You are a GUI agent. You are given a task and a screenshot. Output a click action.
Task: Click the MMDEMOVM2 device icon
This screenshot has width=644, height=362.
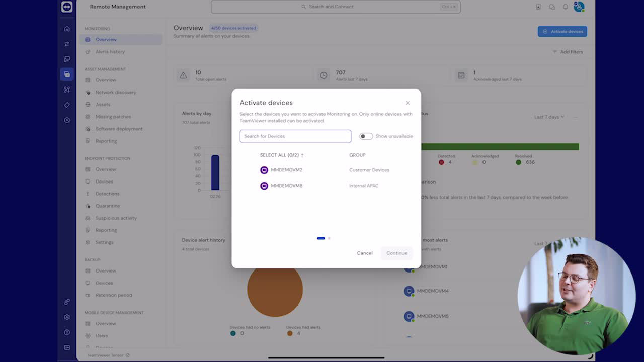coord(264,170)
